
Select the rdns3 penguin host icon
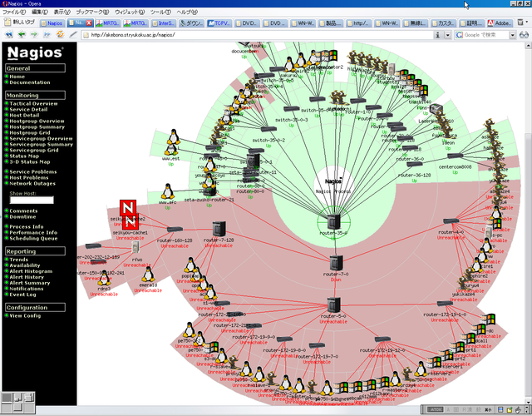pyautogui.click(x=104, y=279)
